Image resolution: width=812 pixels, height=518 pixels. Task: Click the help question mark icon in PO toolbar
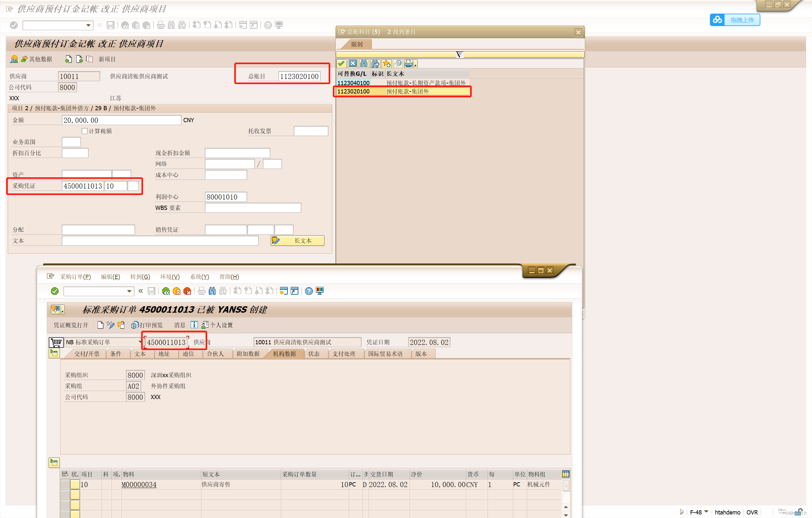pos(309,291)
